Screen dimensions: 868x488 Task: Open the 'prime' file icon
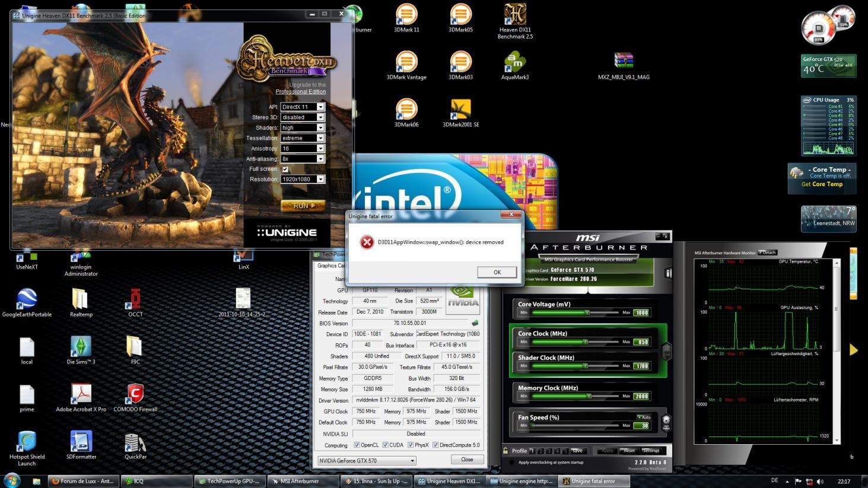(27, 397)
